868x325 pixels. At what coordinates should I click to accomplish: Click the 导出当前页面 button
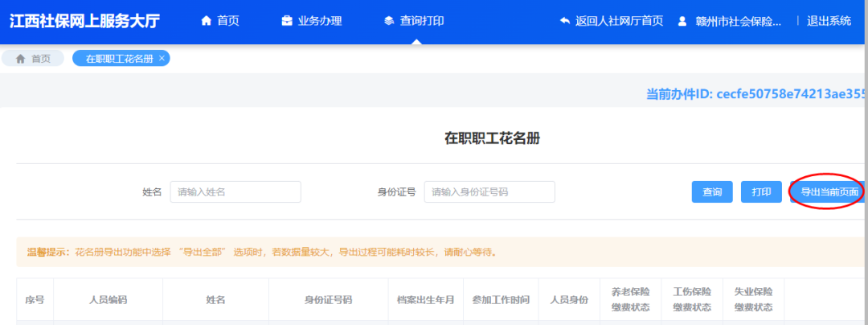[x=829, y=192]
